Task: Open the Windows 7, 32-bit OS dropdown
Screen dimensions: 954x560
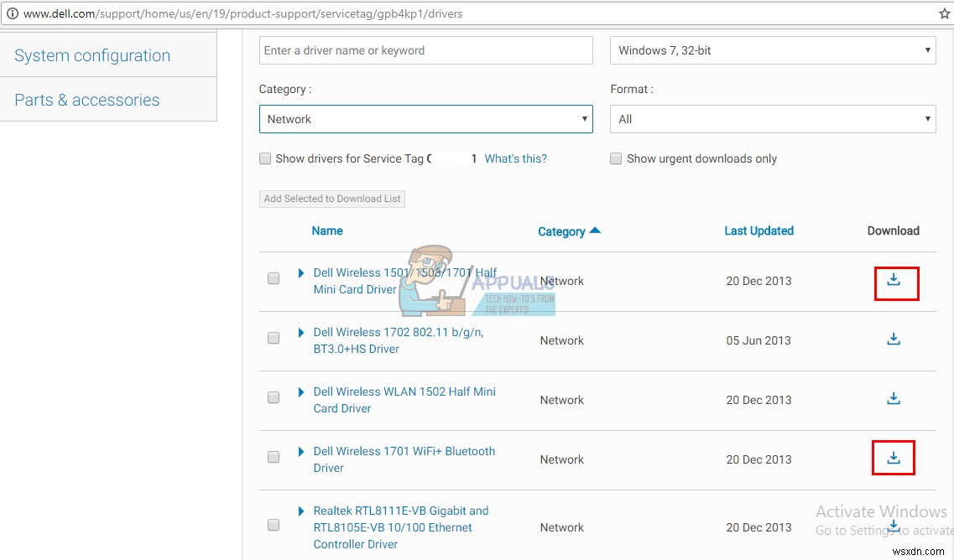Action: click(773, 50)
